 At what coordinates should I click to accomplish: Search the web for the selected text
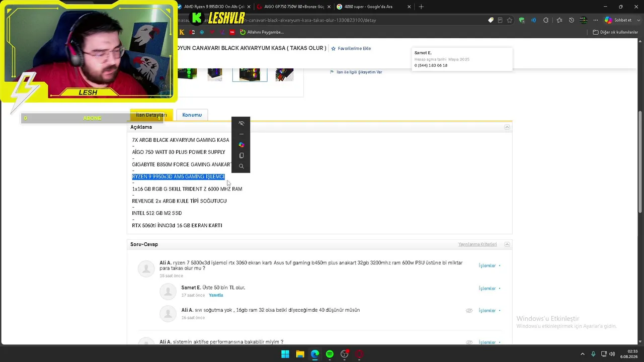click(x=241, y=166)
